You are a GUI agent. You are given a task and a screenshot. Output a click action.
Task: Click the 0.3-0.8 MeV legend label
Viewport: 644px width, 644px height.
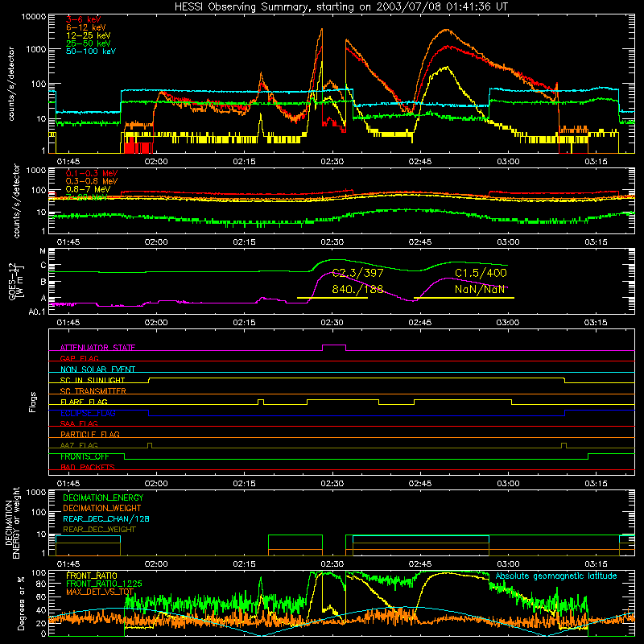92,181
